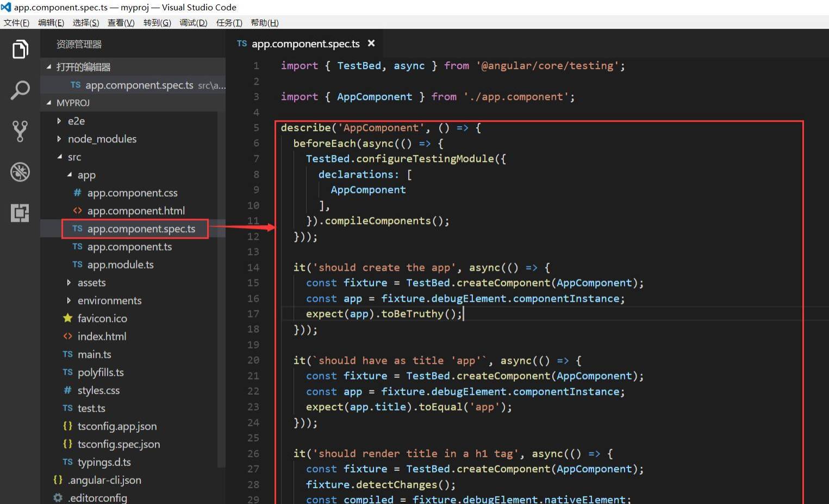Click the gear icon beside .editorconfig
This screenshot has height=504, width=829.
click(58, 497)
